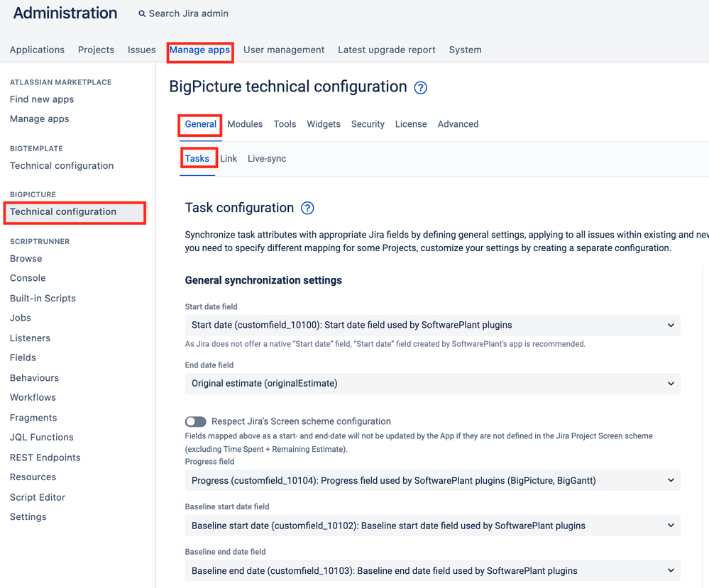
Task: Go to the System admin tab
Action: (x=466, y=50)
